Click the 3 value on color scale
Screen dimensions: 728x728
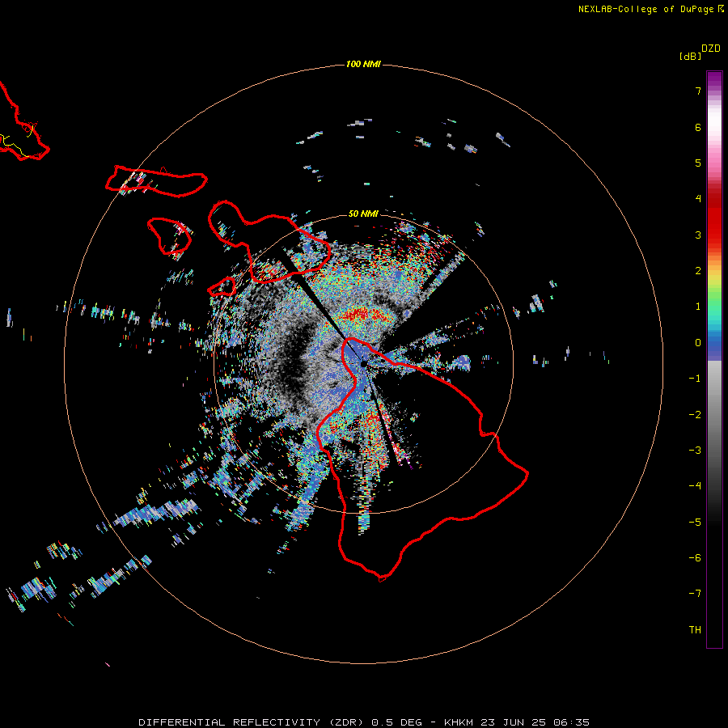(698, 235)
